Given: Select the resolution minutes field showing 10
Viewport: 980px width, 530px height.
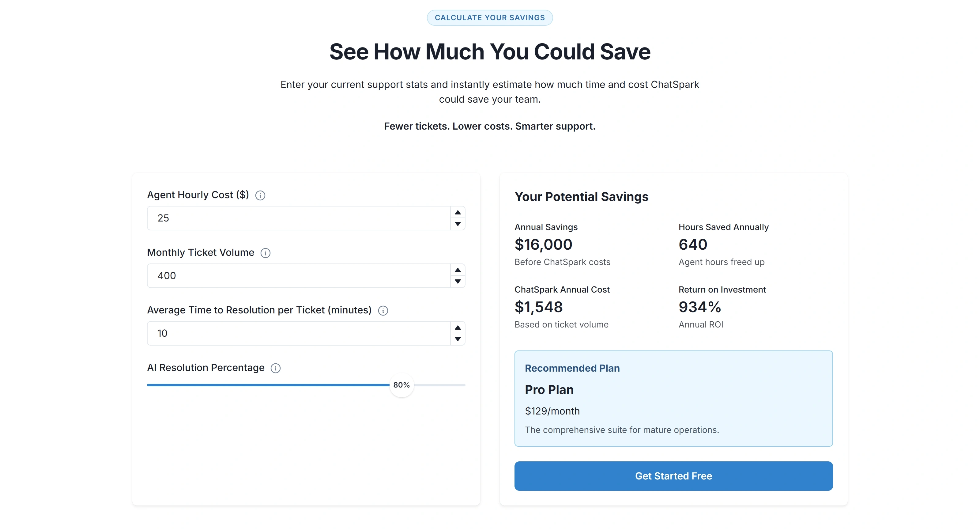Looking at the screenshot, I should [x=299, y=333].
